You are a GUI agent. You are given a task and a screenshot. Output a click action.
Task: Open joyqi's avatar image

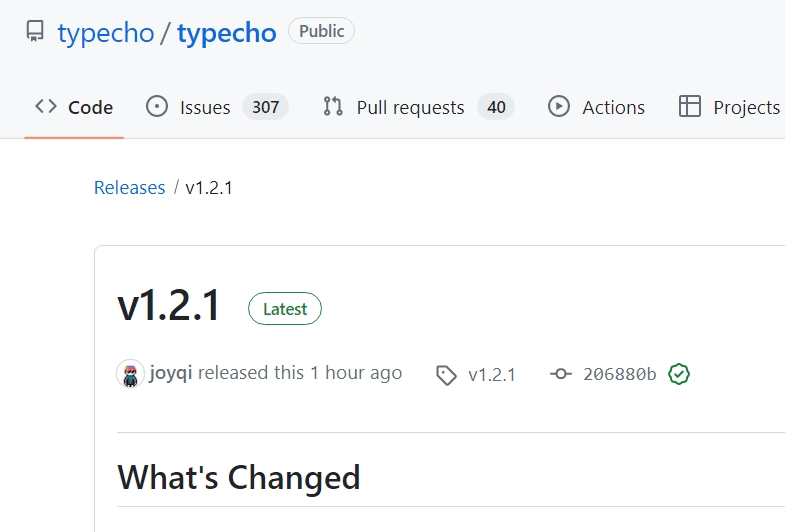[130, 374]
